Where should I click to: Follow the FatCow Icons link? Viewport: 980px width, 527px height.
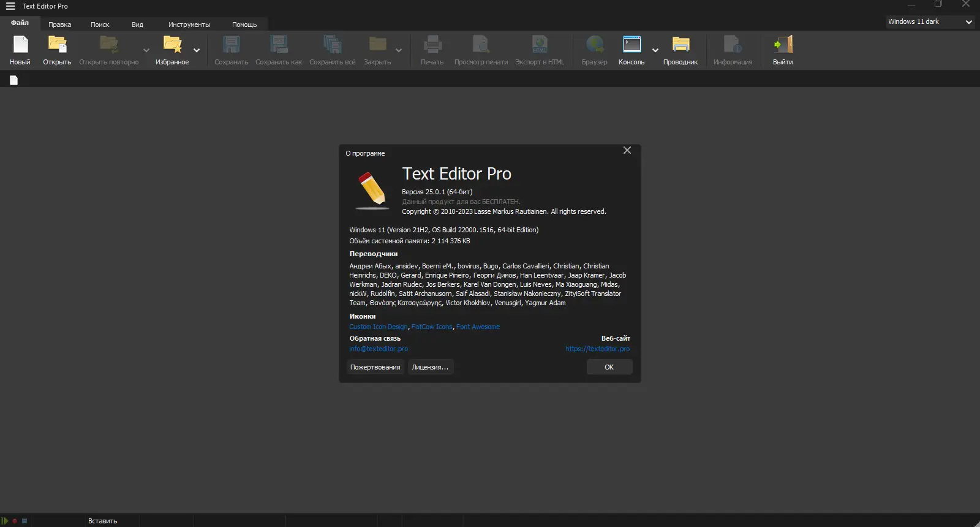click(x=432, y=327)
